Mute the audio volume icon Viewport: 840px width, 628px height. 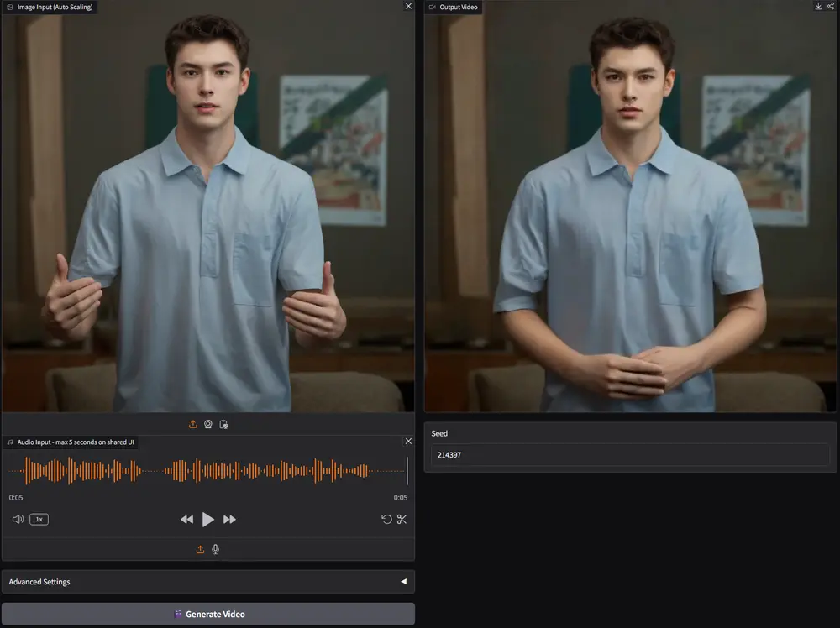click(x=18, y=520)
